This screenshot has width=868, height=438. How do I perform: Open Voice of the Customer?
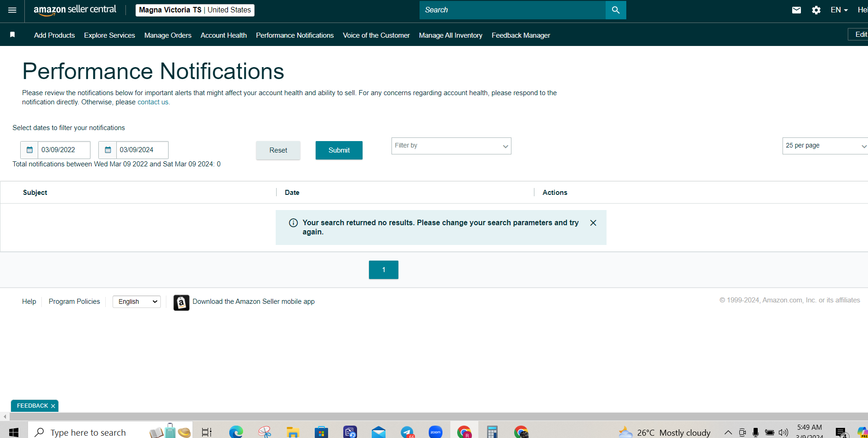pyautogui.click(x=376, y=35)
